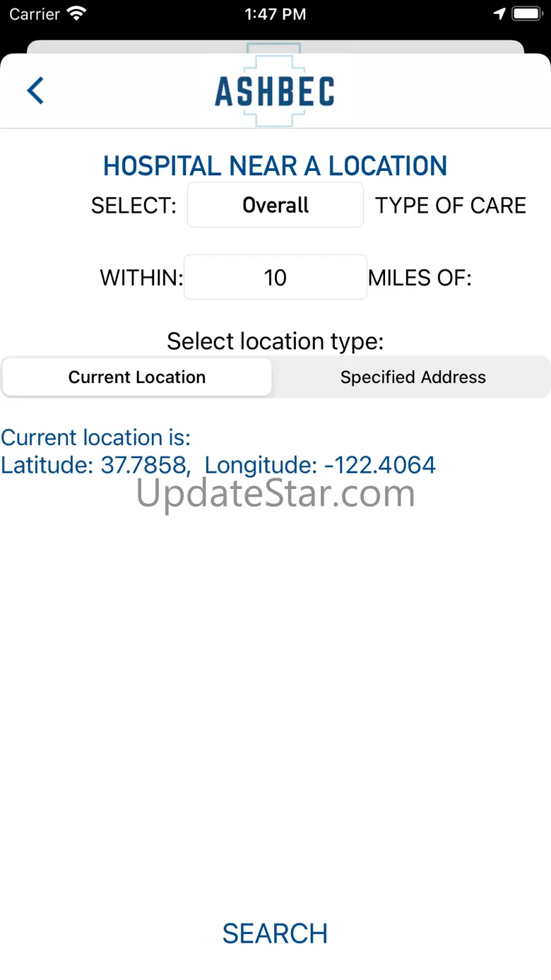Image resolution: width=551 pixels, height=980 pixels.
Task: Tap the SELECT label
Action: [134, 206]
